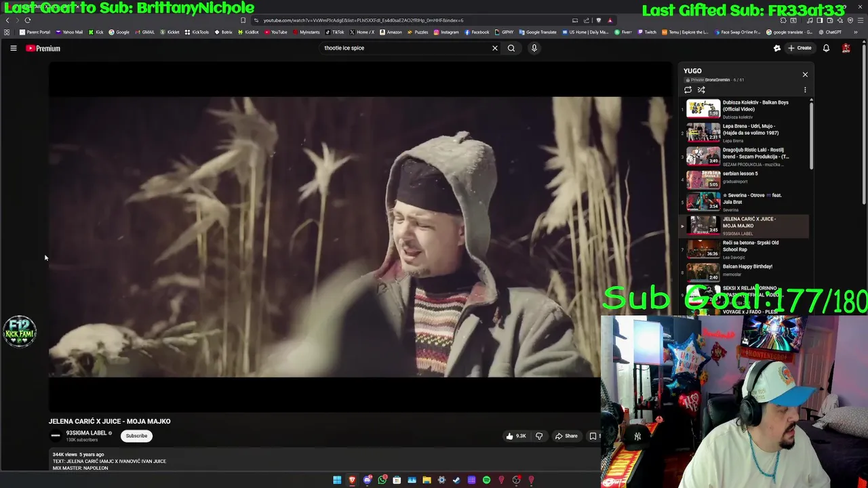
Task: Start voice search with the microphone
Action: (534, 48)
